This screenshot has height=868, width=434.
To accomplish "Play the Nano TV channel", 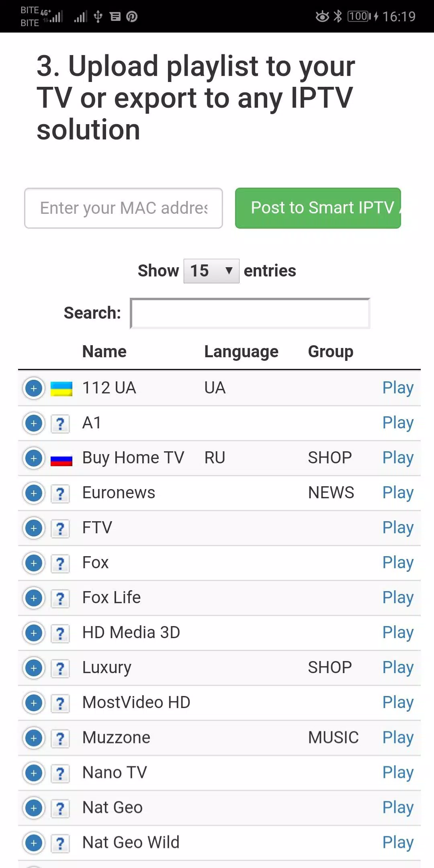I will click(398, 773).
